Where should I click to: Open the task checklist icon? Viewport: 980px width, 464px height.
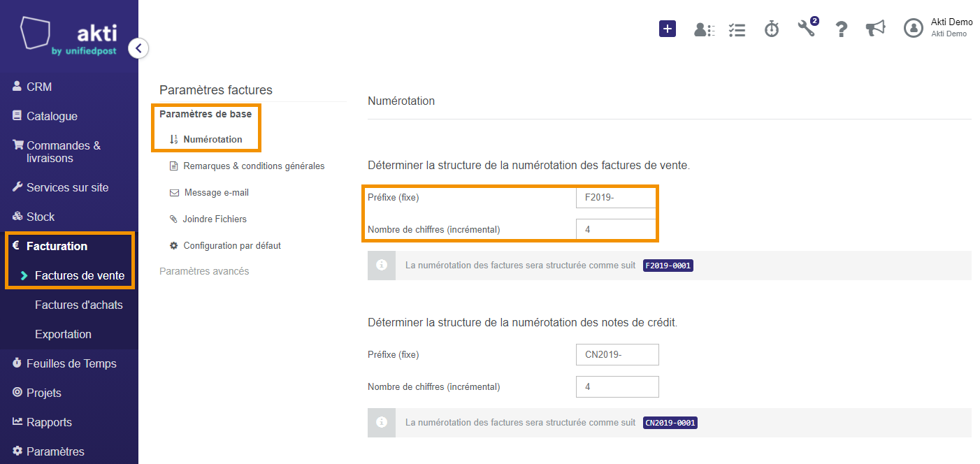(737, 29)
